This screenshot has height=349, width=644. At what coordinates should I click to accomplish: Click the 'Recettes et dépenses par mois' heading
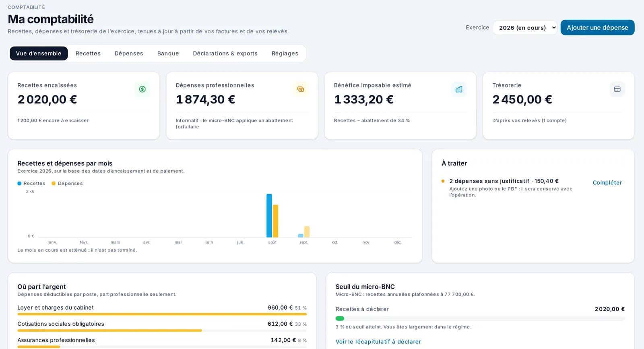point(65,163)
